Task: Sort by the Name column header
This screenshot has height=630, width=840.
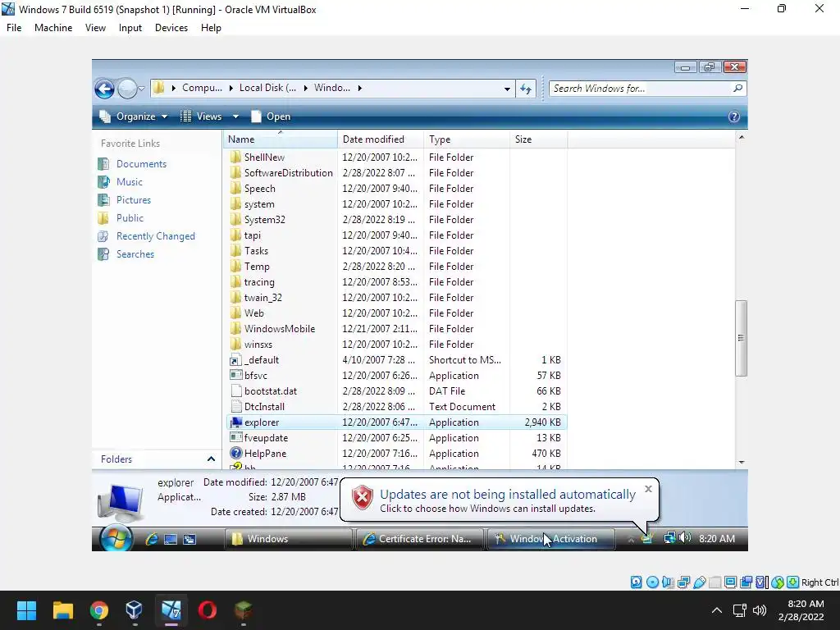Action: 281,139
